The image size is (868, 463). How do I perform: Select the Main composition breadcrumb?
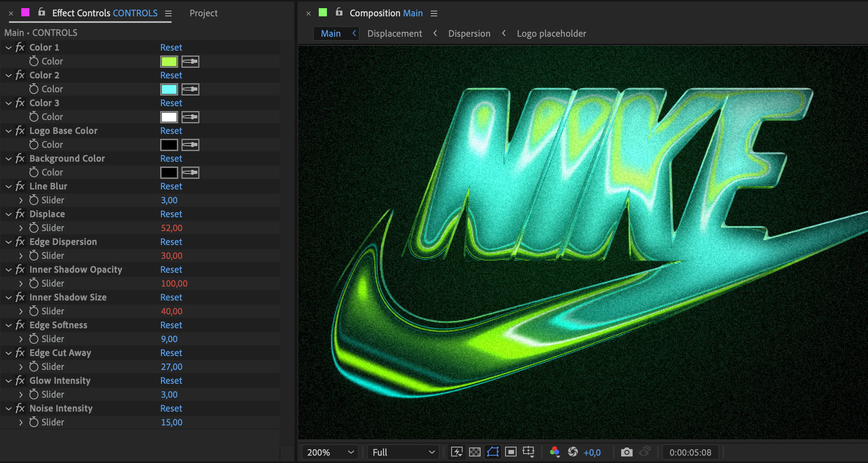331,33
